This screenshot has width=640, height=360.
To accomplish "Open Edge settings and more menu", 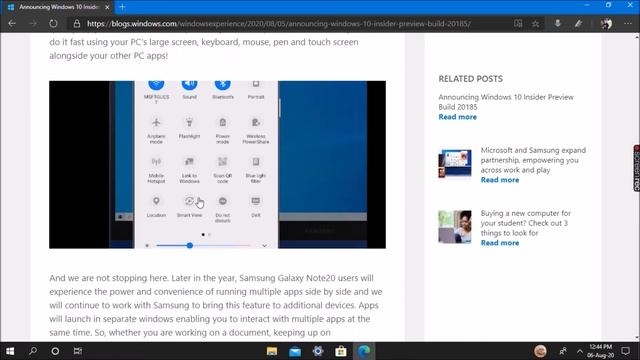I will [x=628, y=24].
